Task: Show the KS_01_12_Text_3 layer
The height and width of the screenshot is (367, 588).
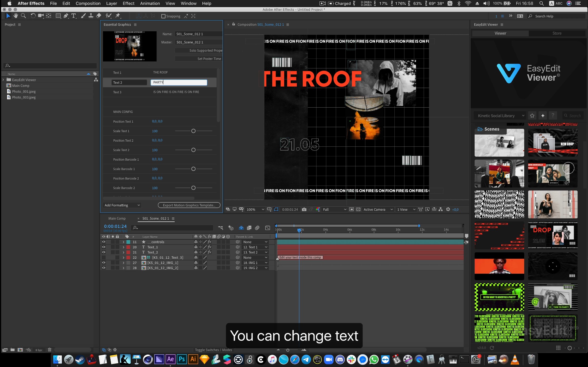Action: pyautogui.click(x=103, y=257)
